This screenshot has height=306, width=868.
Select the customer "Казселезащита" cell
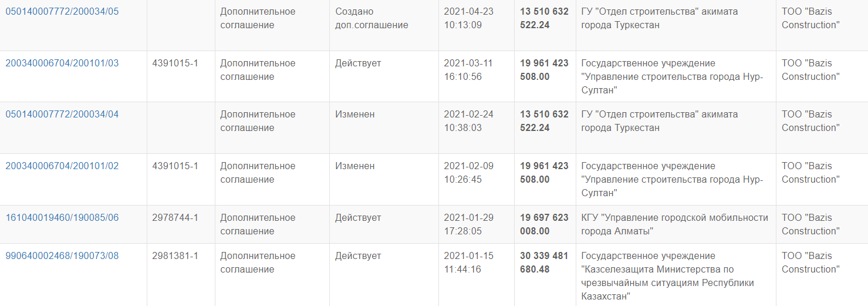click(x=667, y=276)
